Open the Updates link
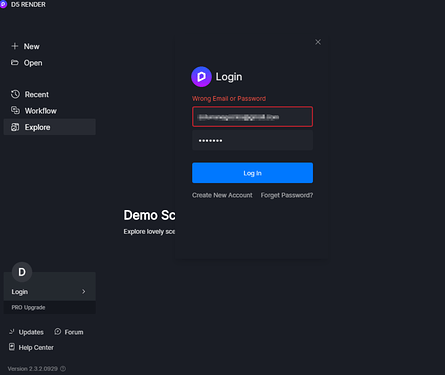The width and height of the screenshot is (445, 375). point(31,332)
